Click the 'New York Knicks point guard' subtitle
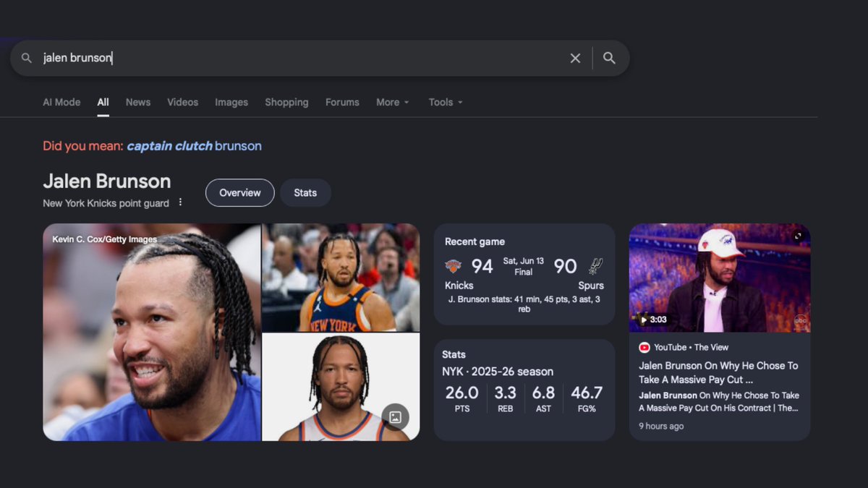This screenshot has width=868, height=488. 106,203
